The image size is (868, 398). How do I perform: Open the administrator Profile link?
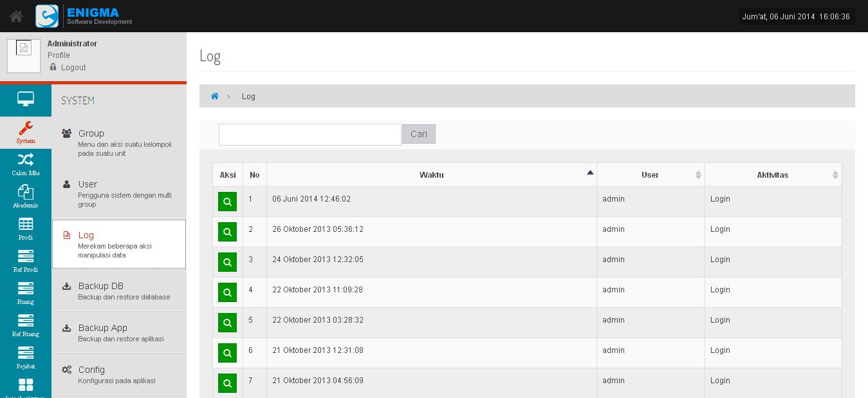[59, 55]
